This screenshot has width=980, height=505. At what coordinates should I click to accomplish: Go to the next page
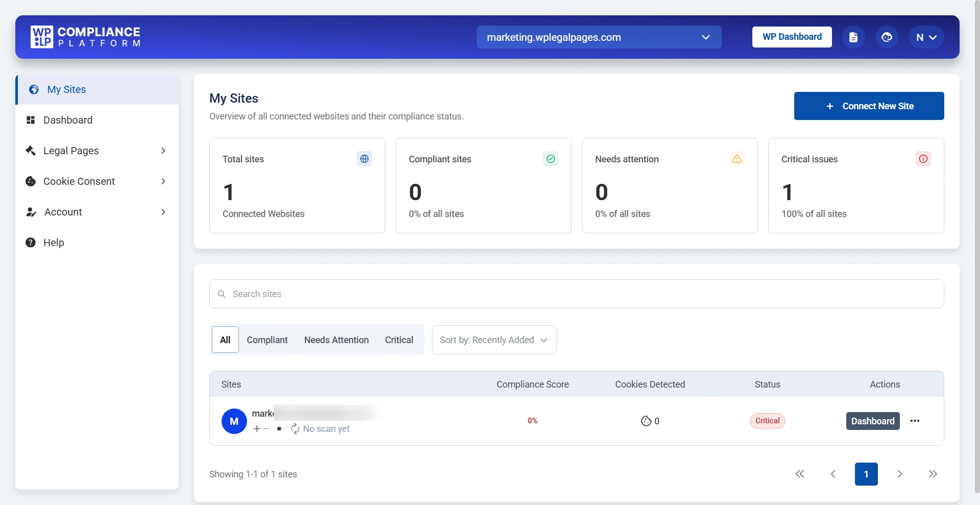coord(900,474)
